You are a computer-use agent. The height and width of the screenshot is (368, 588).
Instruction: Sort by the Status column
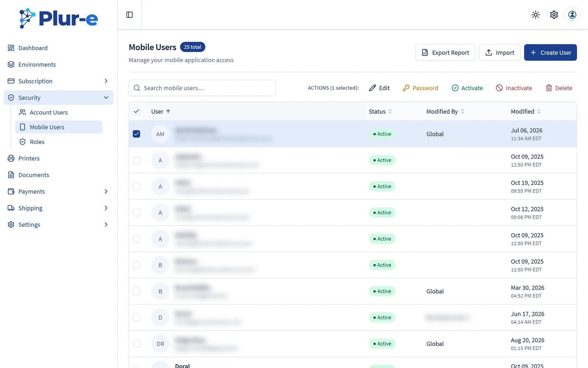[x=380, y=112]
